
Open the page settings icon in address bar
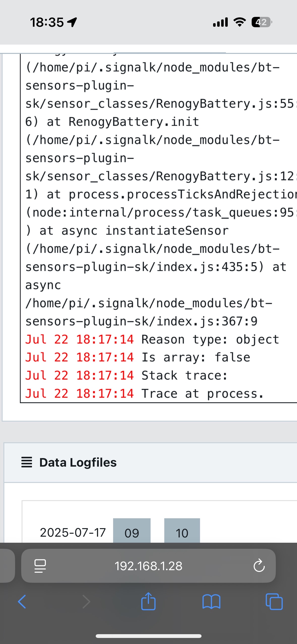point(40,566)
